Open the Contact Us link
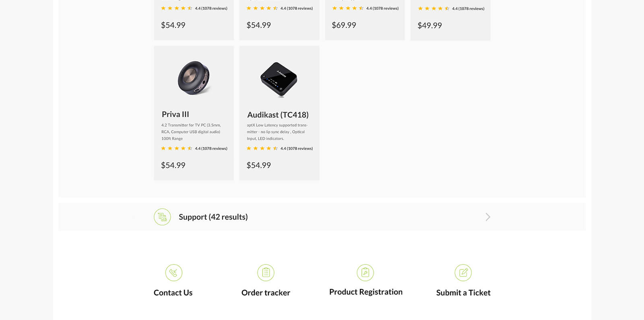 point(173,293)
